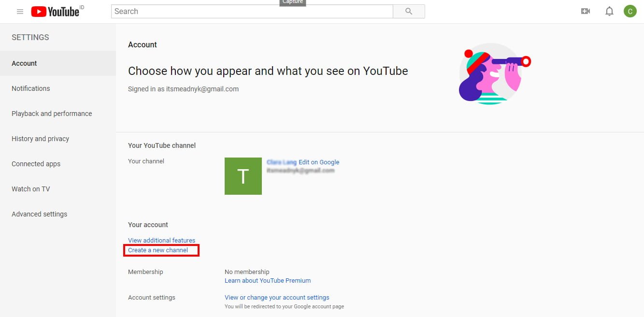
Task: Open Watch on TV settings
Action: 30,189
